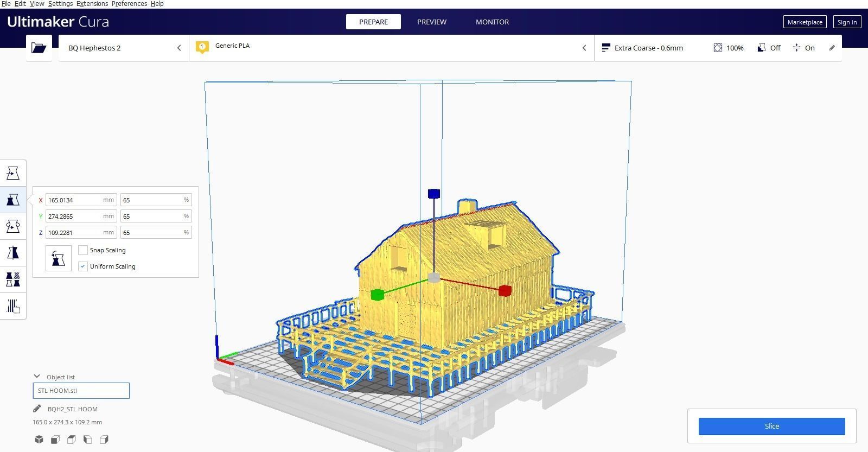
Task: Open the Preferences menu
Action: [x=129, y=4]
